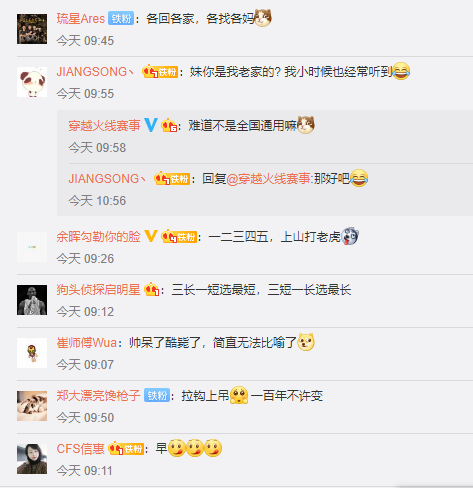Click the husky emoji after 上山打老虎
473x488 pixels.
(x=350, y=236)
